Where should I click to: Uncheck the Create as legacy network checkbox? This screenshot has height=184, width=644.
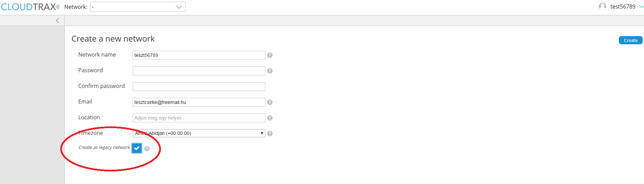point(137,148)
